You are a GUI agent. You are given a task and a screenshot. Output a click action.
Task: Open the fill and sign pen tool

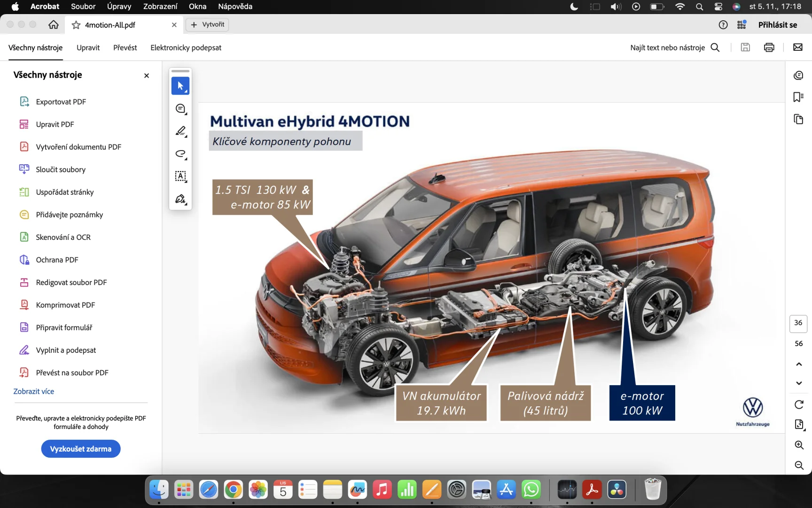point(180,199)
